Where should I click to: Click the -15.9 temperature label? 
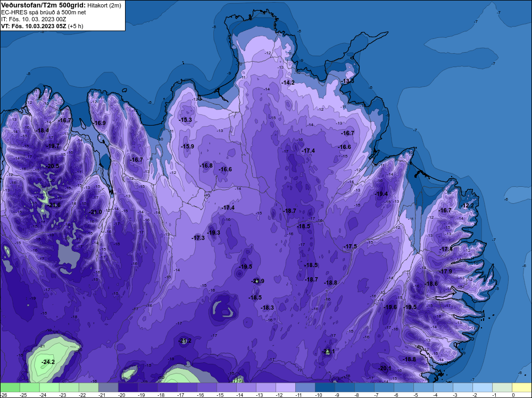pos(188,146)
